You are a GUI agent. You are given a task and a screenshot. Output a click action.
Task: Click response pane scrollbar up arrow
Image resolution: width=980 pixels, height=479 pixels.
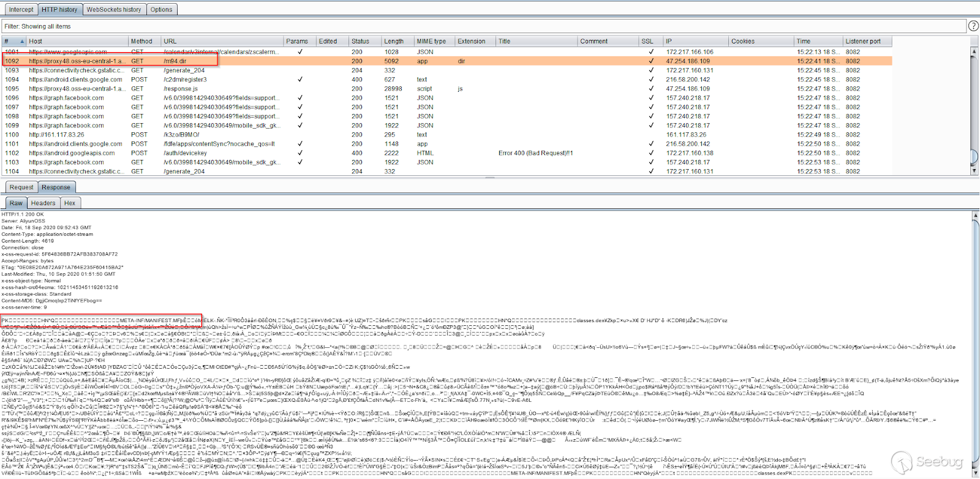(974, 215)
